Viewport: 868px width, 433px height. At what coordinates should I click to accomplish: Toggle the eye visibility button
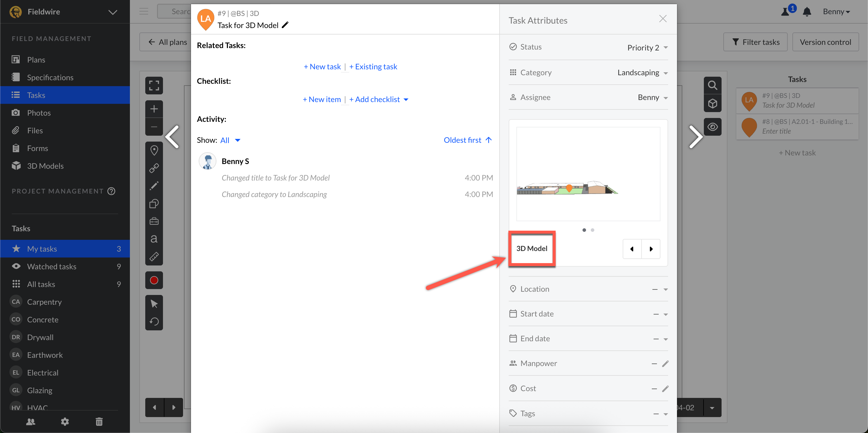[712, 127]
